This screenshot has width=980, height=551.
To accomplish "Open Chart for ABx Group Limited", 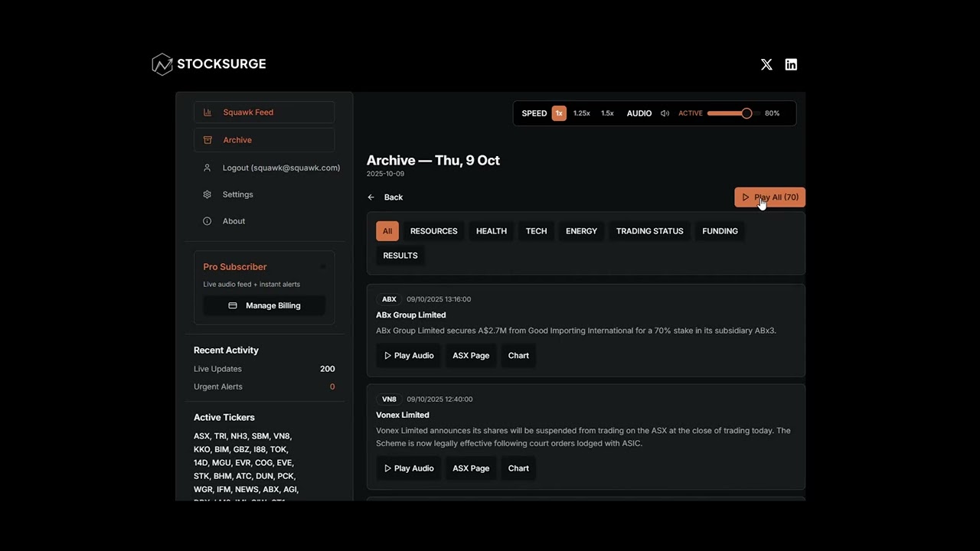I will (x=518, y=356).
